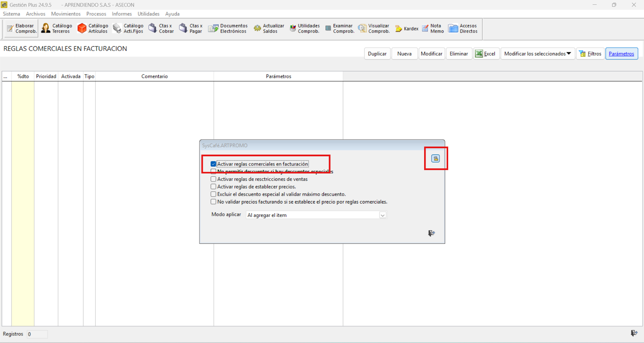Open the Informes menu
Screen dimensions: 644x343
pyautogui.click(x=122, y=14)
